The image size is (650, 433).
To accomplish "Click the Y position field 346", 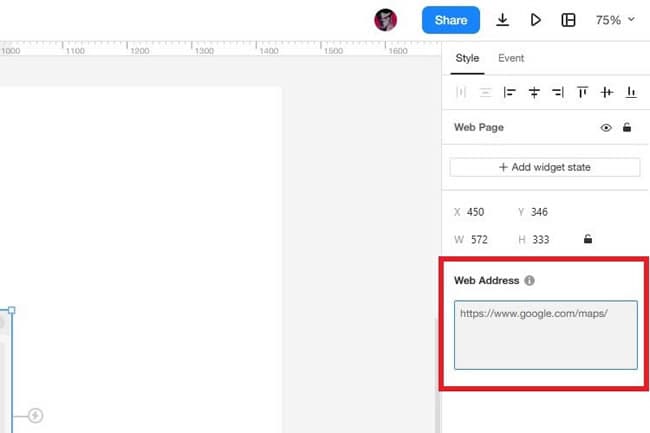I will coord(539,212).
